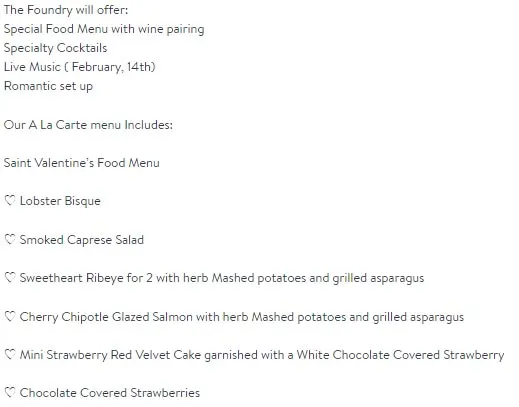Click the heart icon before Lobster Bisque
This screenshot has width=519, height=407.
point(10,201)
